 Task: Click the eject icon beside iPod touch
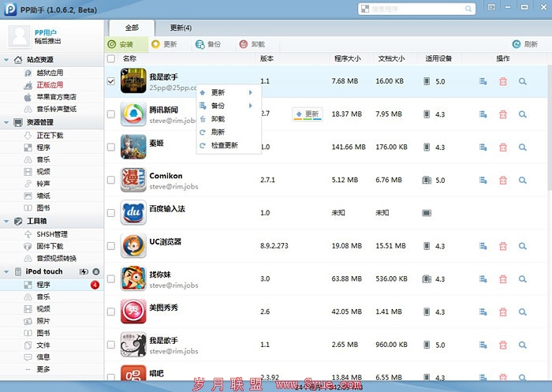point(95,271)
